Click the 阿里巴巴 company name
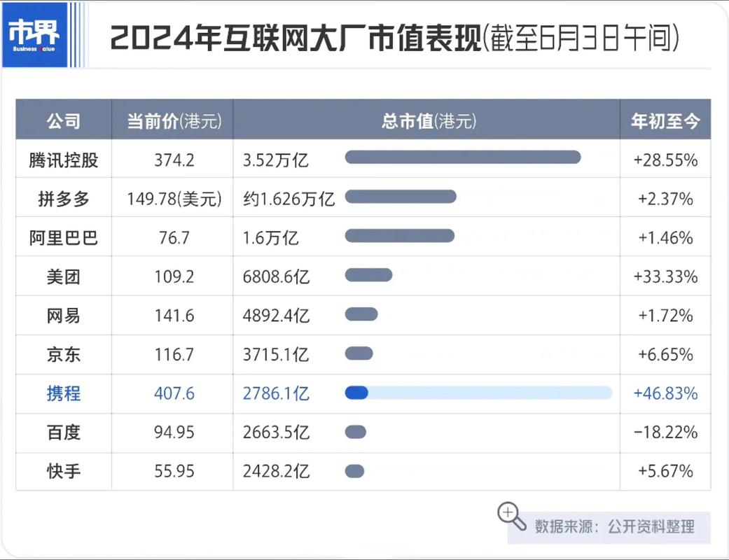Viewport: 729px width, 560px height. point(63,238)
